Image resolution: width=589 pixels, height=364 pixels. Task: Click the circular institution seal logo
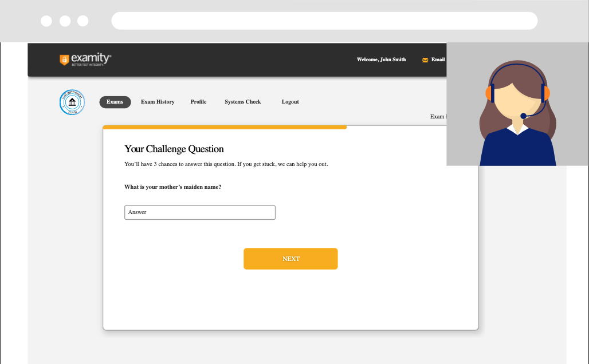(x=71, y=102)
